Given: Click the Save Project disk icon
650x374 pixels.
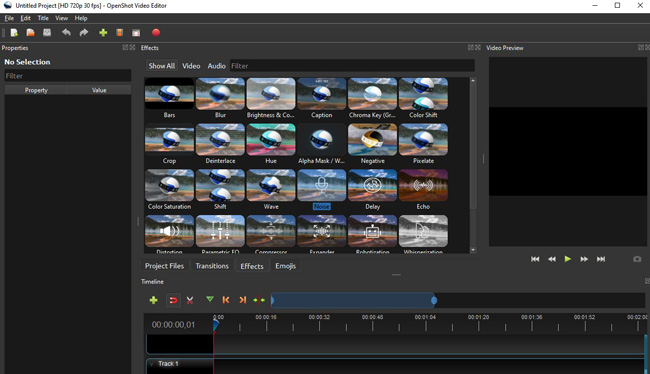Looking at the screenshot, I should click(47, 33).
